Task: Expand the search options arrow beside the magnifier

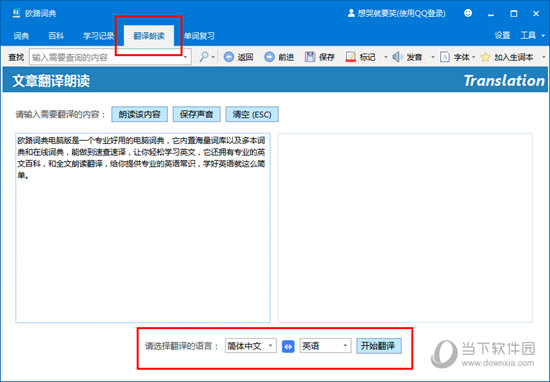Action: (x=213, y=57)
